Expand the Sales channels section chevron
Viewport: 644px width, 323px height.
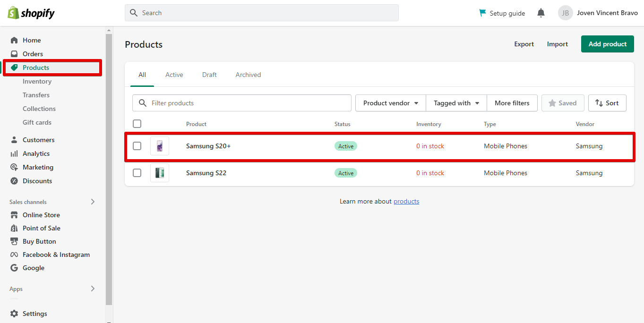[93, 202]
